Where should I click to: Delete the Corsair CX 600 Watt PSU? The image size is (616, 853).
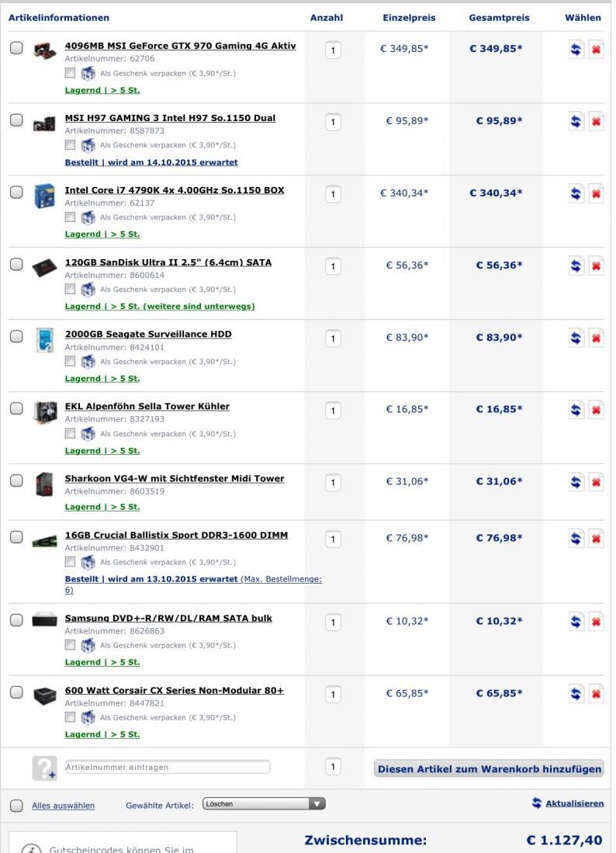click(x=596, y=694)
